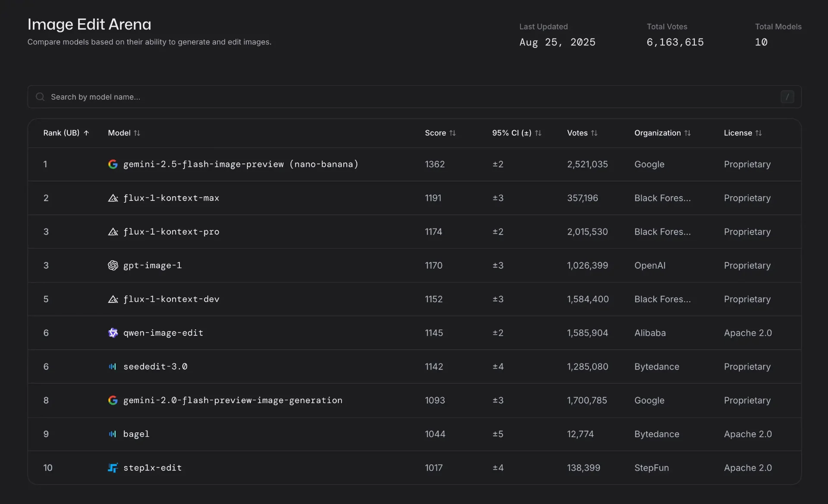The width and height of the screenshot is (828, 504).
Task: Click the Google logo beside gemini-2.5-flash-image-preview
Action: (x=113, y=164)
